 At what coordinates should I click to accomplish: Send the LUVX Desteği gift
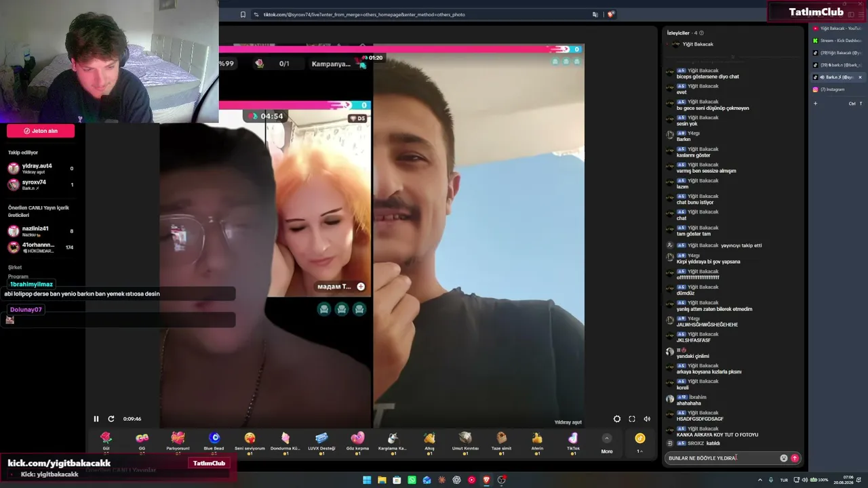(x=321, y=442)
